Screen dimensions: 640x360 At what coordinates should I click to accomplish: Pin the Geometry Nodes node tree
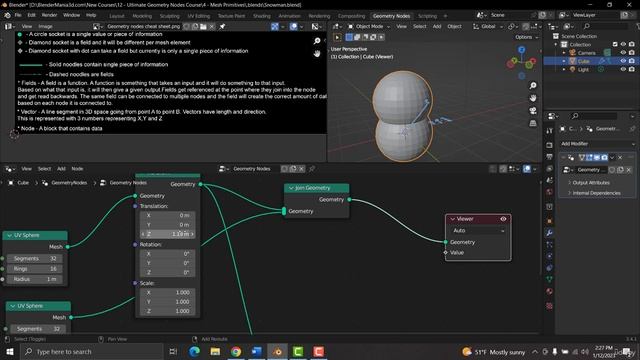(312, 169)
